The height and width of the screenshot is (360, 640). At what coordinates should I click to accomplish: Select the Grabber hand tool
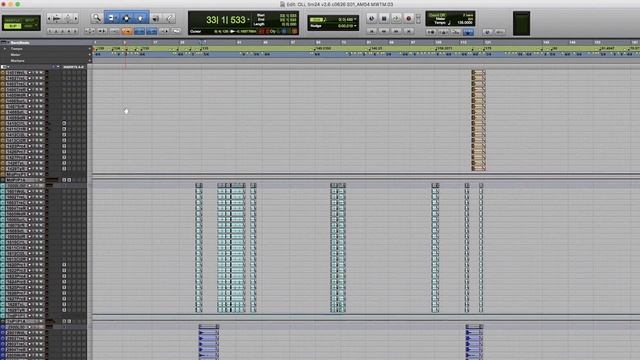[140, 18]
